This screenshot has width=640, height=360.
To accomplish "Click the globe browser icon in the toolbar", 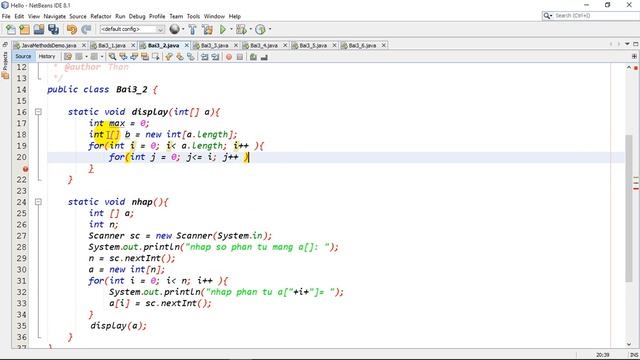I will [174, 29].
